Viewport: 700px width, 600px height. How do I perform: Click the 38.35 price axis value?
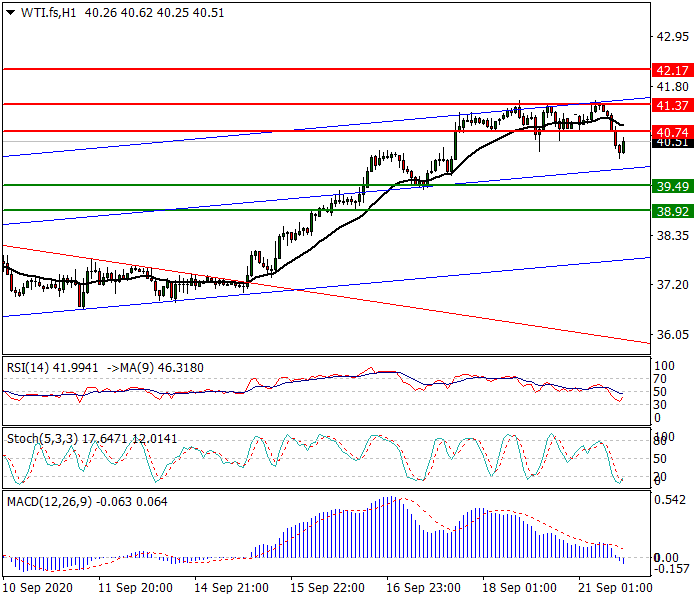click(x=672, y=235)
